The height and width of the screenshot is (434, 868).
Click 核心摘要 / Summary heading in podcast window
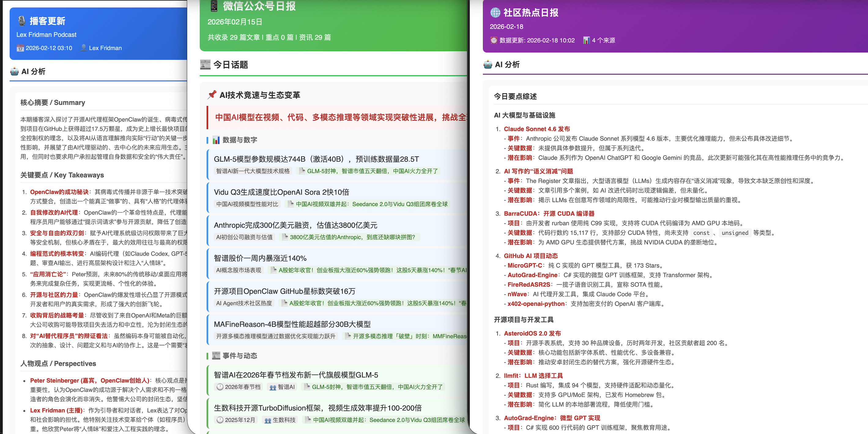tap(53, 103)
